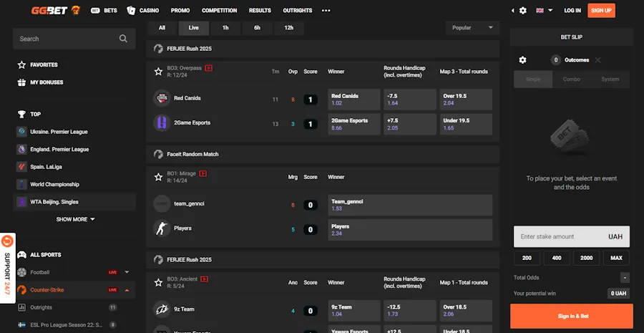Click the GG.BET logo

click(x=55, y=11)
